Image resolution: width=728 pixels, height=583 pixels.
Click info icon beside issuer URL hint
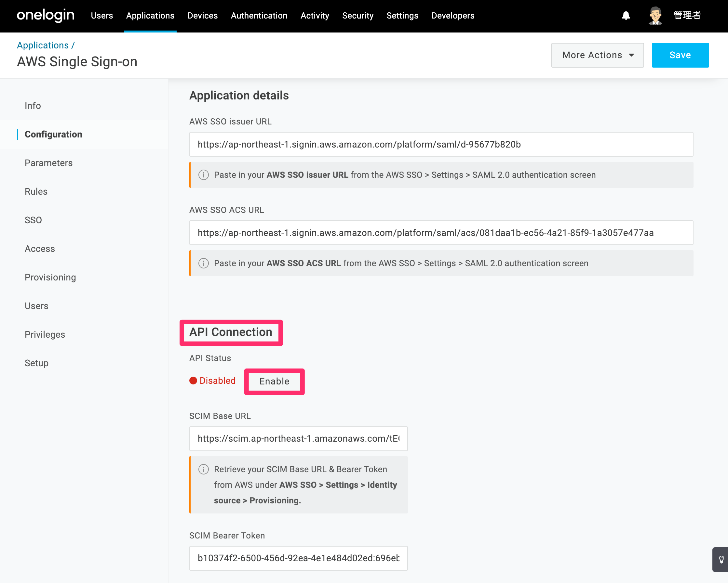pyautogui.click(x=203, y=175)
